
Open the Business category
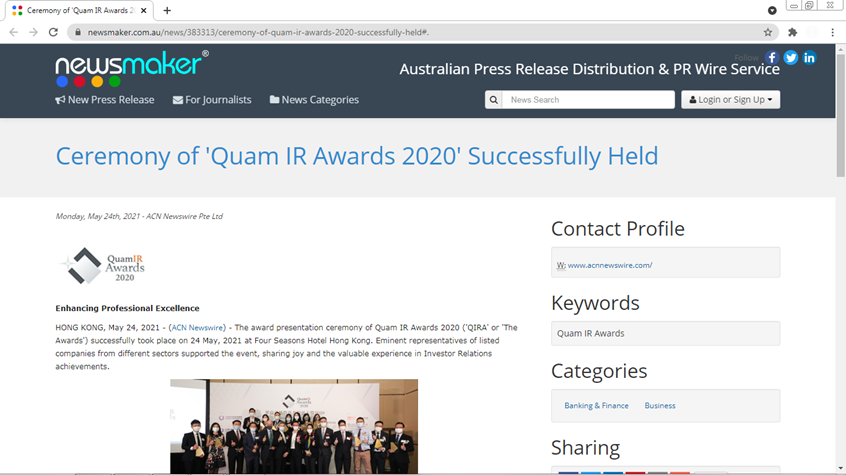coord(660,405)
